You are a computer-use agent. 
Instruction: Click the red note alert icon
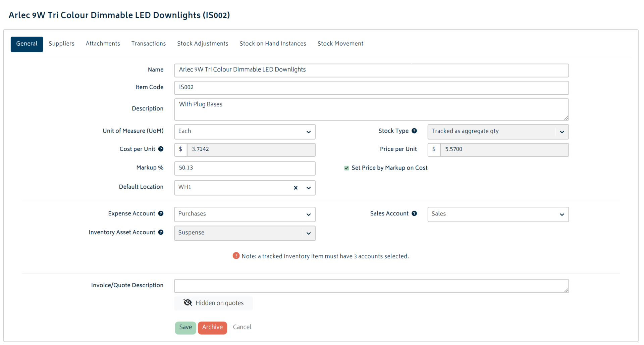(x=236, y=256)
